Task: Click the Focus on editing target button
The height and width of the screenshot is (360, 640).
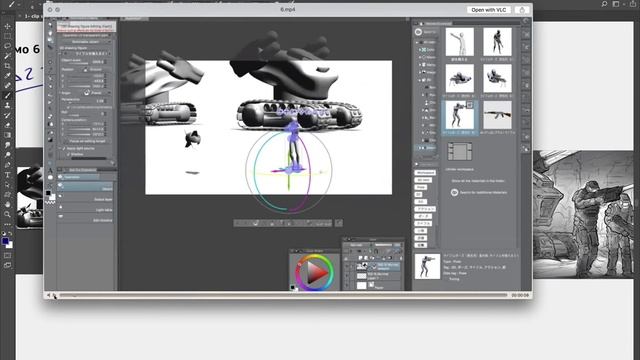Action: coord(87,141)
